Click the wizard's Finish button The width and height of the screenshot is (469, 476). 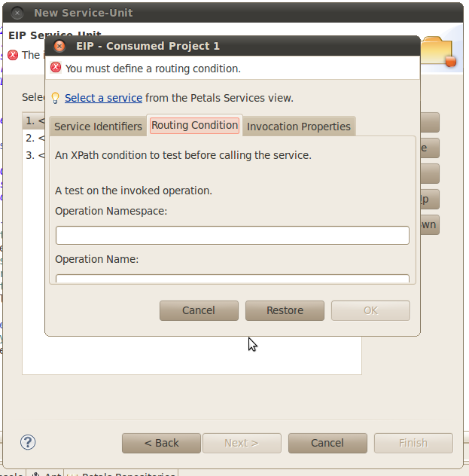[x=413, y=443]
